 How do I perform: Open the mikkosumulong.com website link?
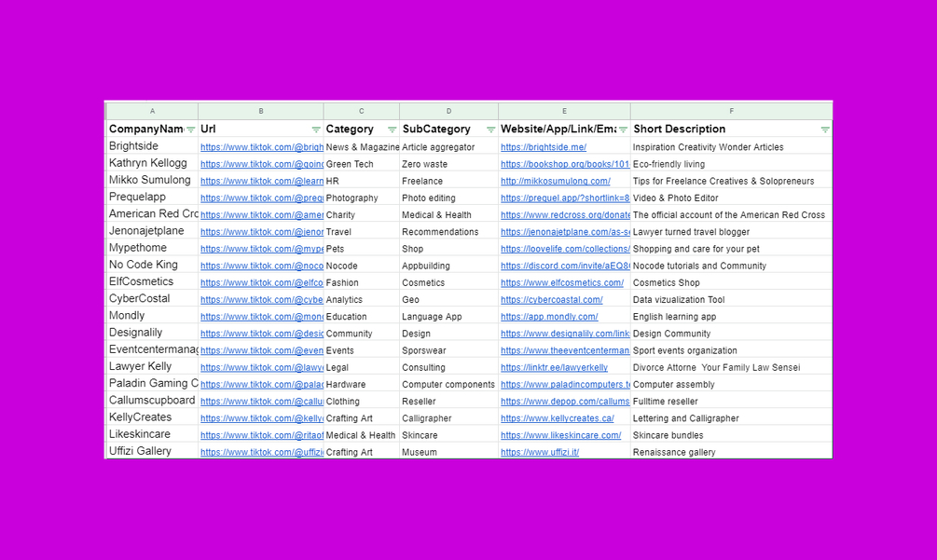tap(556, 181)
